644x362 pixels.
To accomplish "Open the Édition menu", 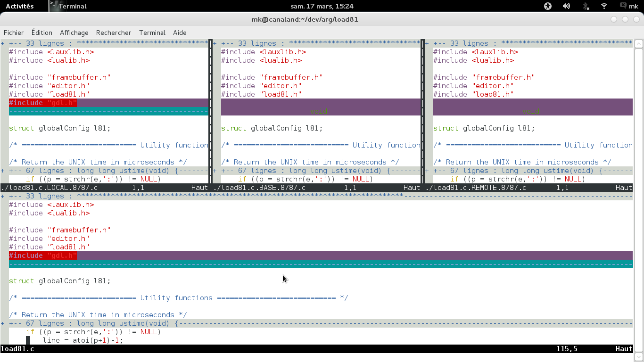I will [x=42, y=33].
